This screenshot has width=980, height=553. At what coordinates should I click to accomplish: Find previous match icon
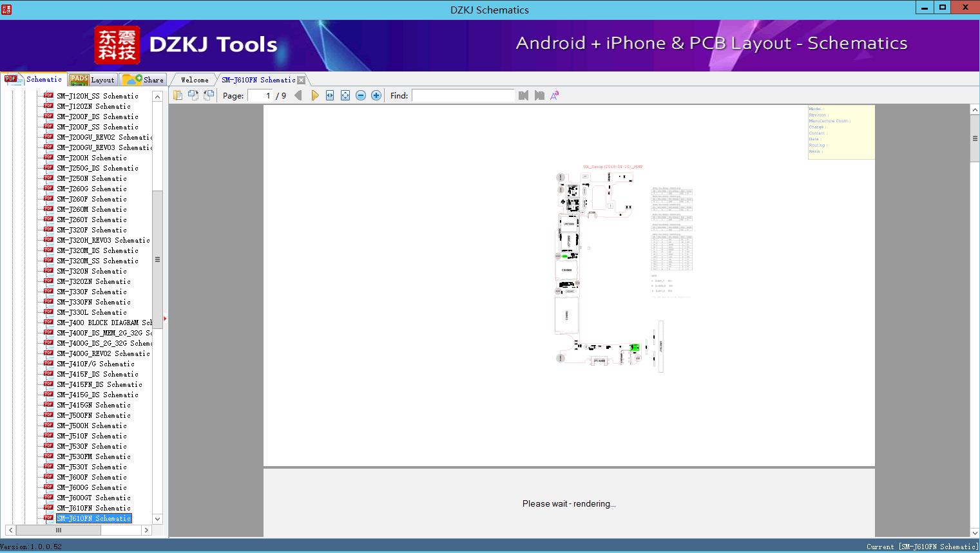(523, 95)
